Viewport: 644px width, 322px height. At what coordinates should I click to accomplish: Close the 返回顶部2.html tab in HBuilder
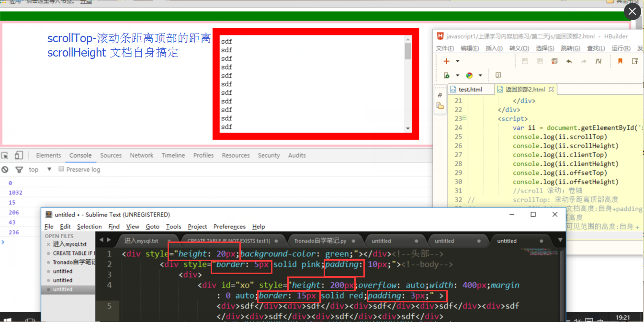551,89
